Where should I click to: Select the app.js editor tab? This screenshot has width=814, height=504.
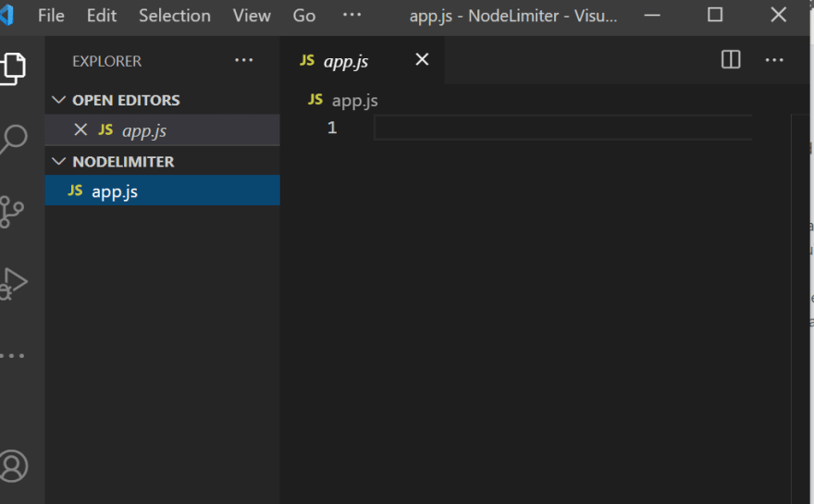coord(362,60)
